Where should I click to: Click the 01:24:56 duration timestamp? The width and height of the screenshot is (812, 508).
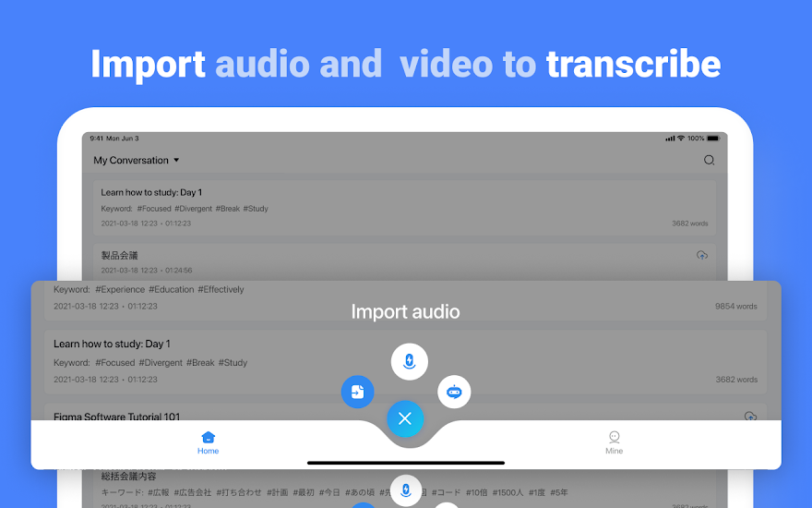178,271
